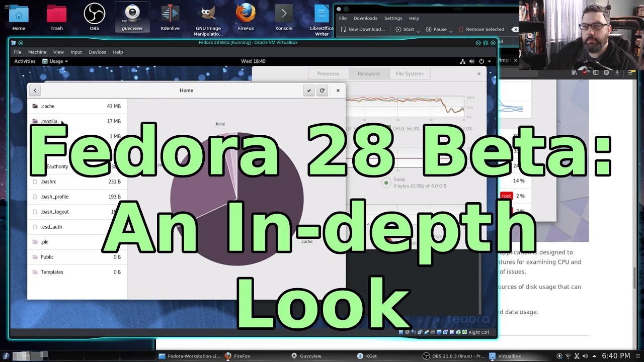This screenshot has height=362, width=644.
Task: Click the checkmark button in Home header
Action: [309, 90]
